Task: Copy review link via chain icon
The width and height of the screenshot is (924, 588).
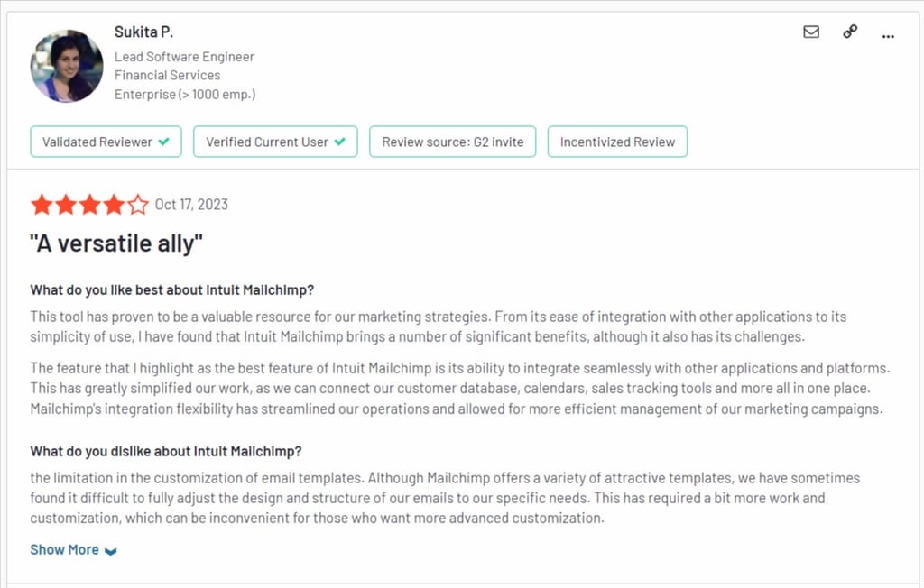Action: coord(850,32)
